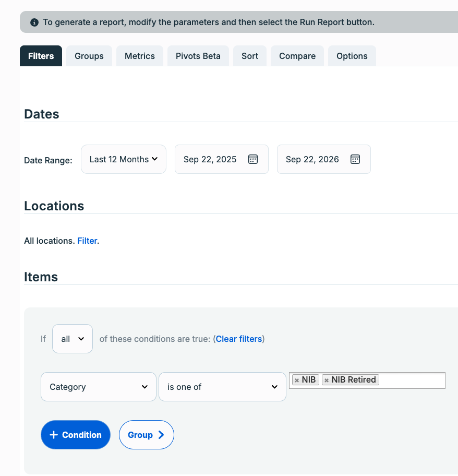Open the 'all' conditions match dropdown
This screenshot has width=458, height=476.
[73, 339]
